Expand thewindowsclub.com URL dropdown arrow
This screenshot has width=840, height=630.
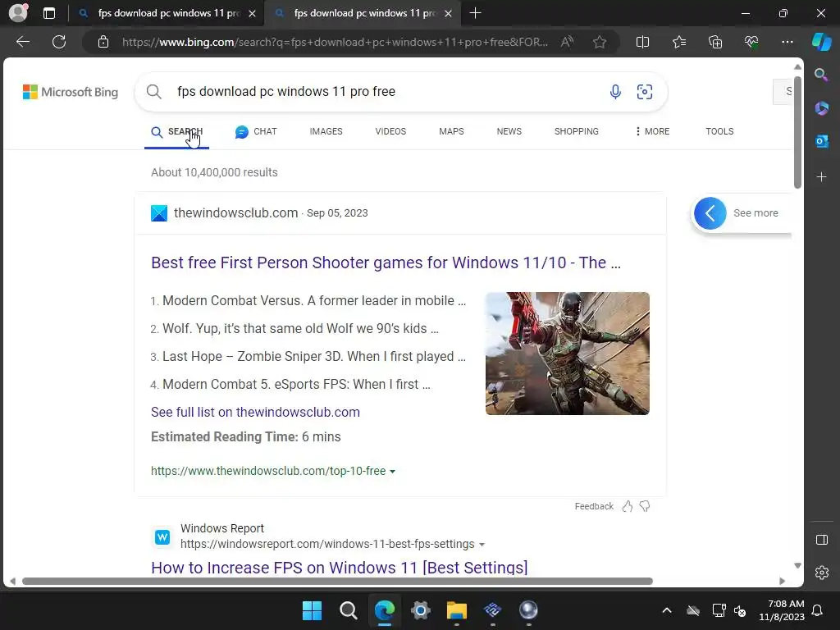pos(393,472)
